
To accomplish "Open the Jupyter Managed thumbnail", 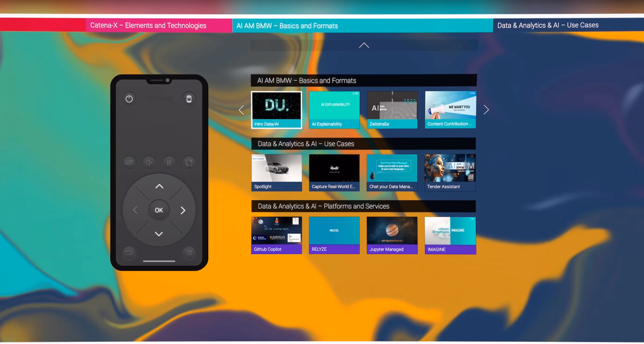I will coord(392,235).
